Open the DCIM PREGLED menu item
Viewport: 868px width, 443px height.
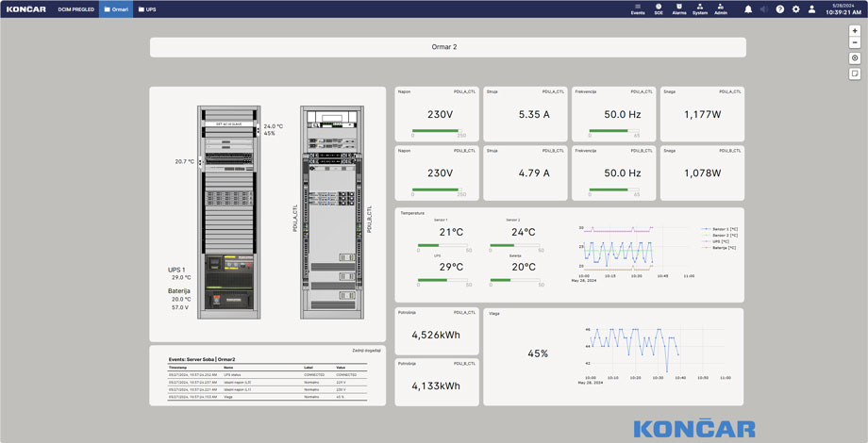(x=75, y=8)
